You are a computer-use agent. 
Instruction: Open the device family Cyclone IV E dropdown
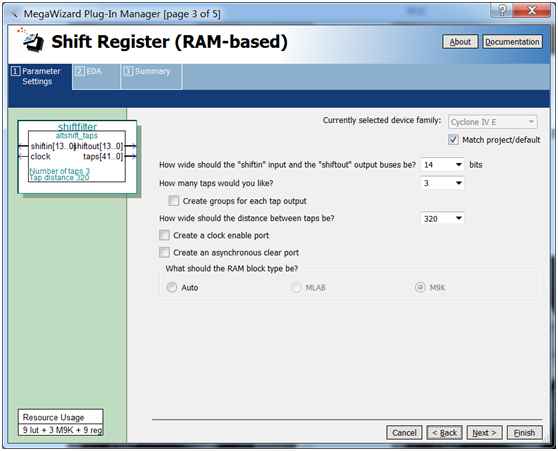pyautogui.click(x=493, y=122)
